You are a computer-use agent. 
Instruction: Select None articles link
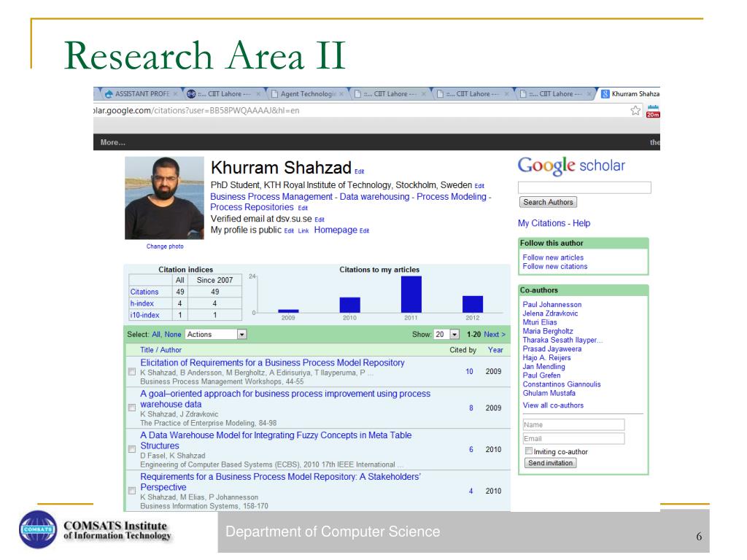(x=172, y=334)
